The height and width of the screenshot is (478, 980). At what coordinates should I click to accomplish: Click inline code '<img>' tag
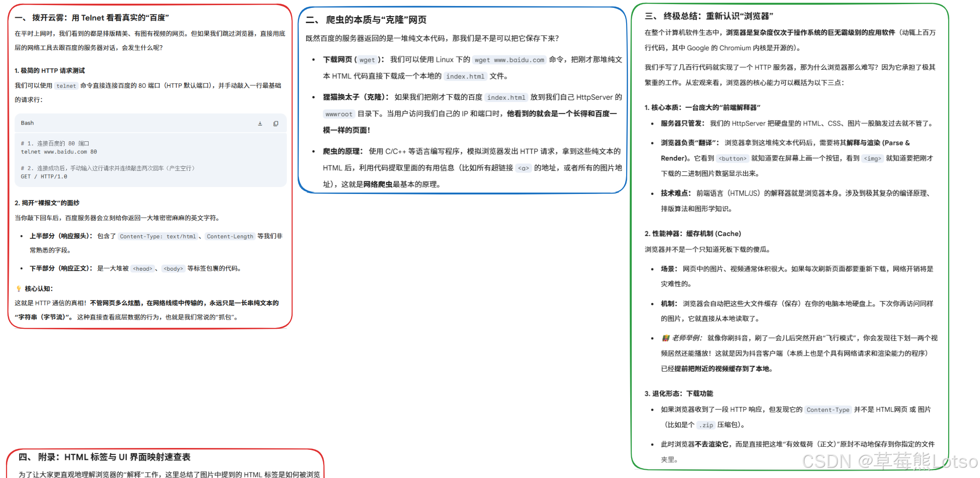click(872, 158)
